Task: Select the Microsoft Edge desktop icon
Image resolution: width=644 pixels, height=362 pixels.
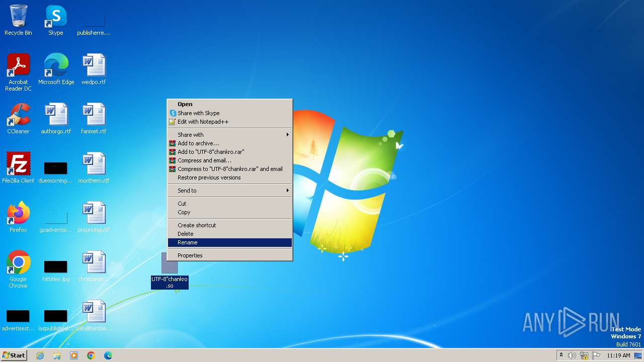Action: 56,69
